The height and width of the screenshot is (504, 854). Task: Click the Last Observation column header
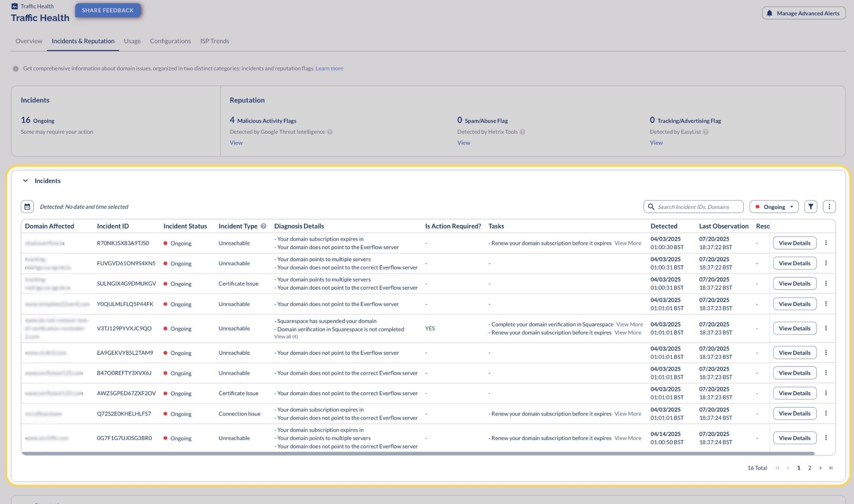pyautogui.click(x=723, y=226)
